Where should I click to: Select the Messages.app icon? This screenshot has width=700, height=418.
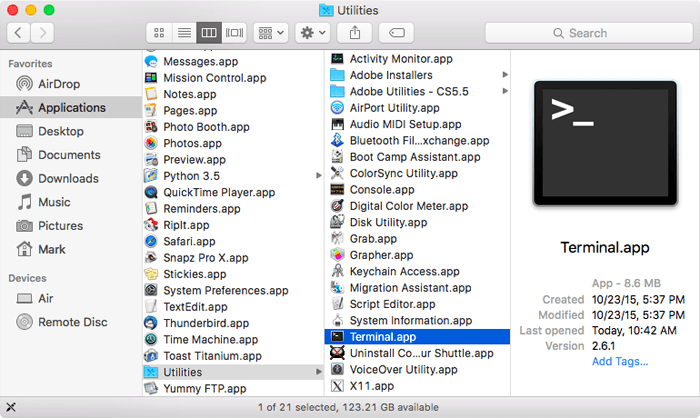point(151,62)
